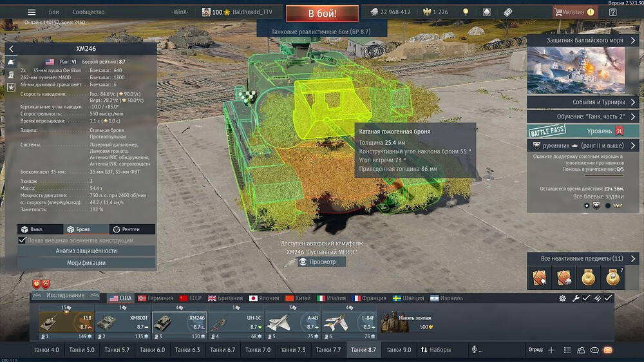
Task: Toggle the auto-repair checkbox beside wrench
Action: coord(585,298)
